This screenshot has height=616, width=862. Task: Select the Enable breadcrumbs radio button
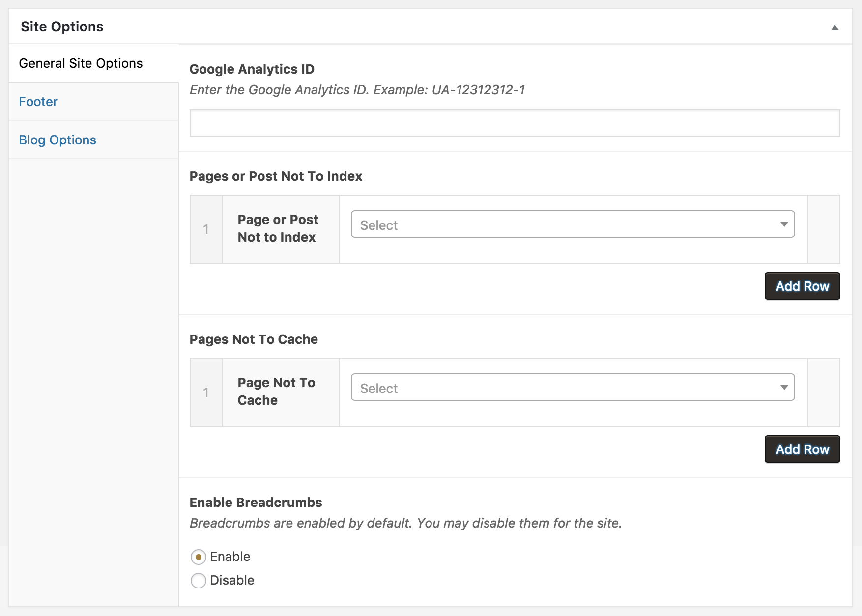pos(198,557)
